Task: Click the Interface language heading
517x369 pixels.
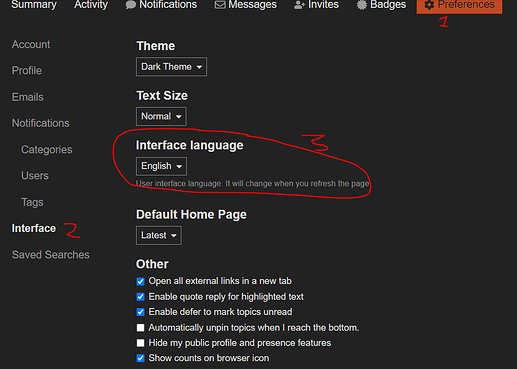Action: pos(190,145)
